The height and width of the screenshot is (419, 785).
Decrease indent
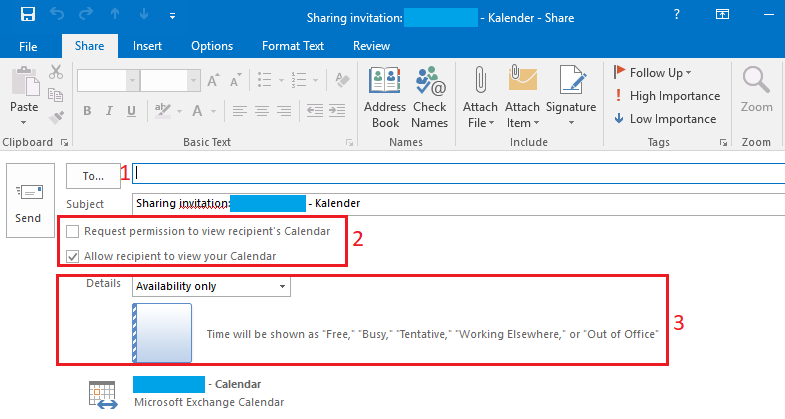(x=315, y=111)
